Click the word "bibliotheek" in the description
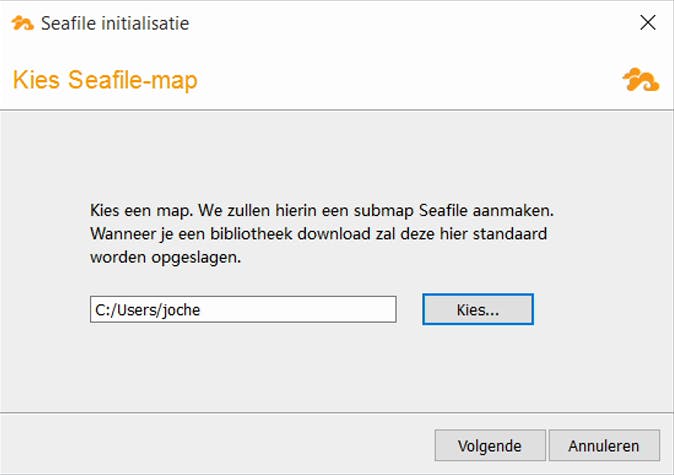 click(x=297, y=234)
